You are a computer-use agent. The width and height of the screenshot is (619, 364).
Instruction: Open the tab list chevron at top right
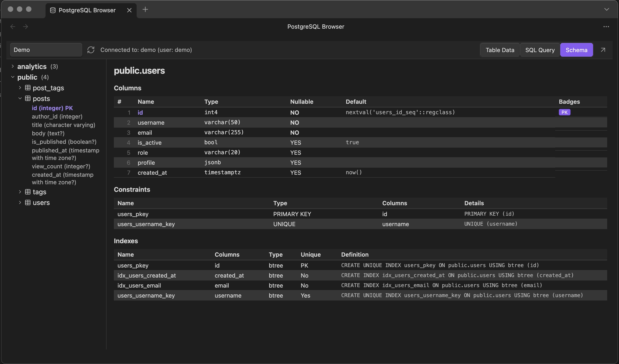pyautogui.click(x=606, y=10)
